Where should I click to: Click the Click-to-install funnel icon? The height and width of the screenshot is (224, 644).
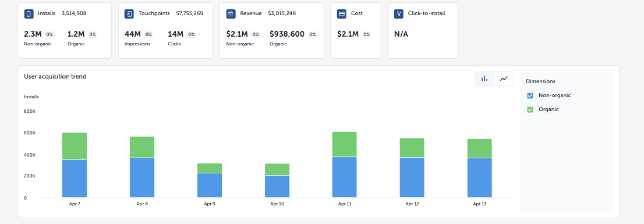coord(398,14)
